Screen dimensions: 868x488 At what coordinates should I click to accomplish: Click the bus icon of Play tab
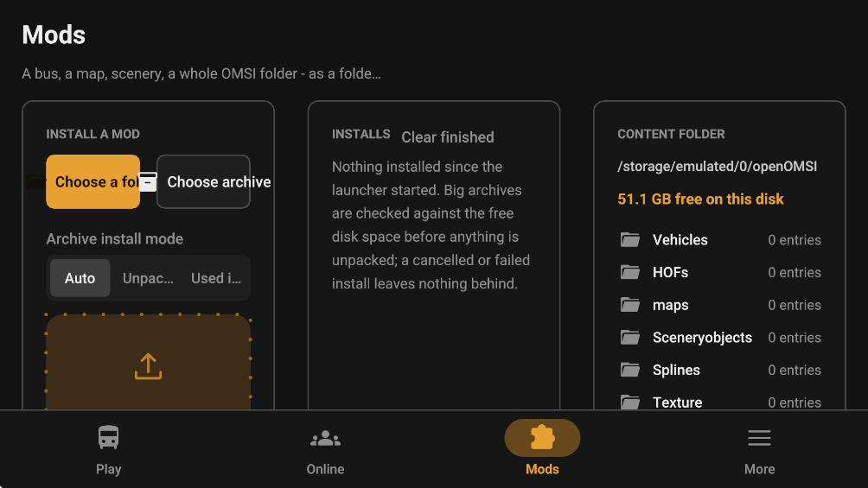point(109,437)
